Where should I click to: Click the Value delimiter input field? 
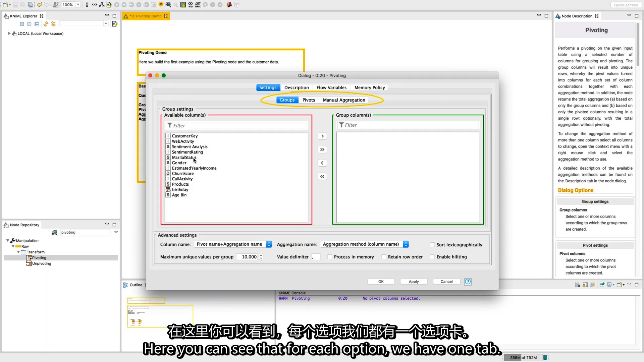[x=316, y=257]
